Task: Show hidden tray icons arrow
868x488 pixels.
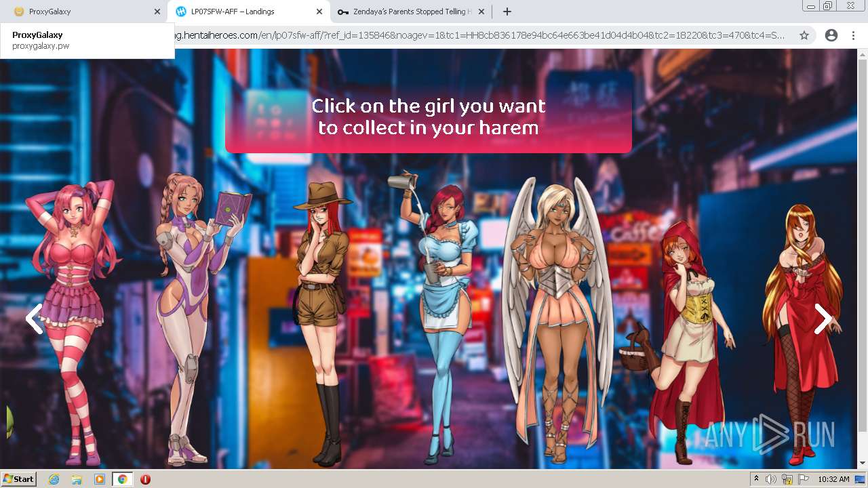Action: [x=756, y=479]
